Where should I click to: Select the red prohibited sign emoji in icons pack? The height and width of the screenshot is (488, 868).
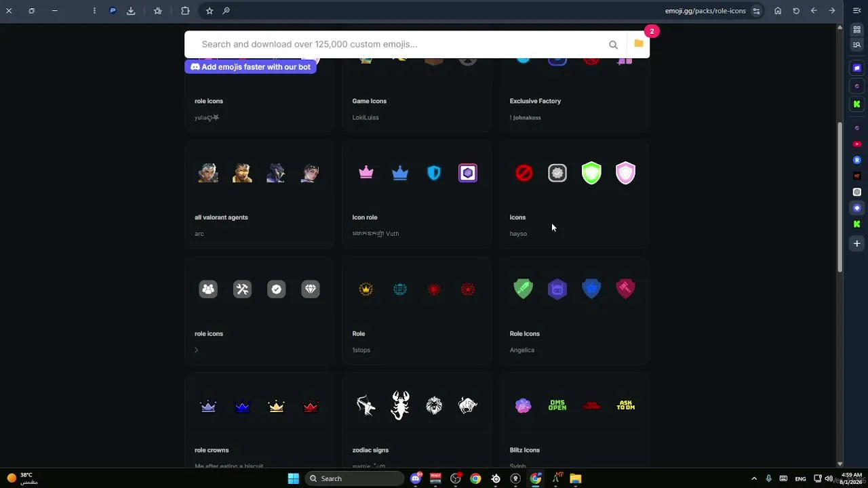coord(524,173)
